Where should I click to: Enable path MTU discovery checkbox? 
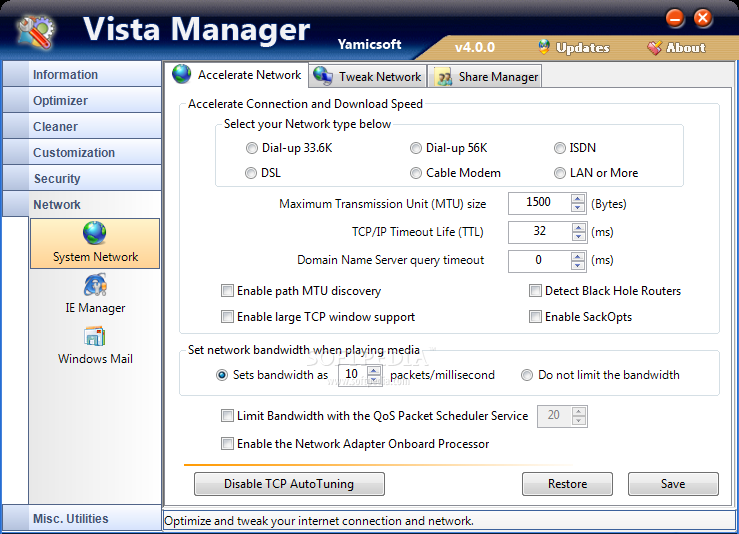[227, 291]
